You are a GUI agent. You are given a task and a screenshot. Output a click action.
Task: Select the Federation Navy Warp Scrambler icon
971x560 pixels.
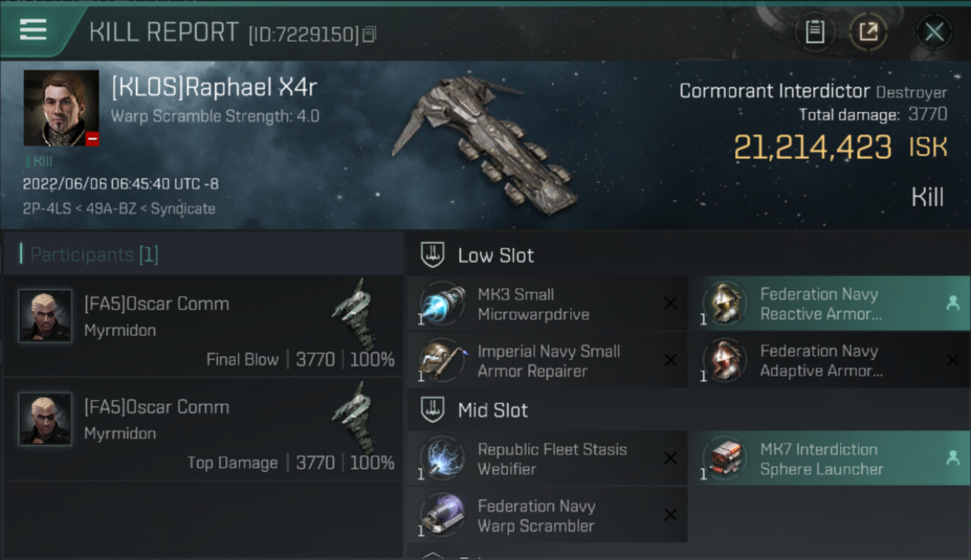coord(443,516)
